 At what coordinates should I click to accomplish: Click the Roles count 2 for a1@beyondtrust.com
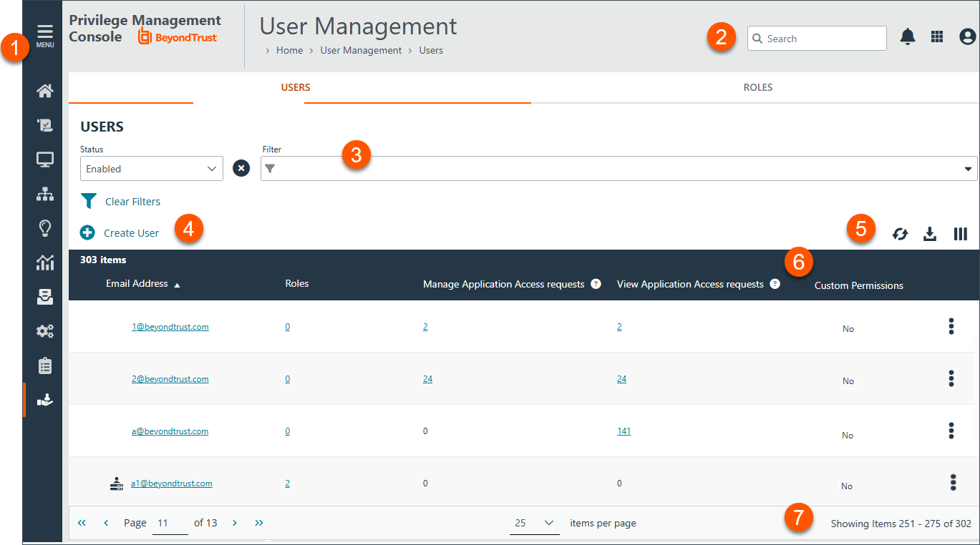point(288,483)
